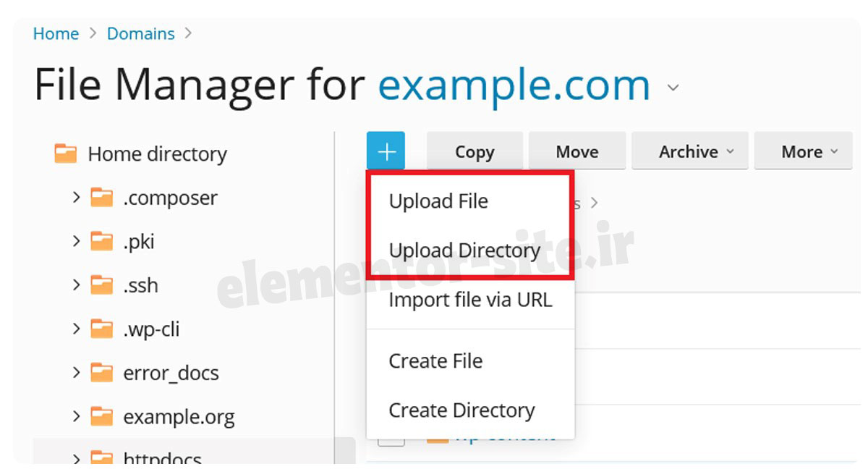Choose Upload File from the menu
This screenshot has width=868, height=472.
click(438, 201)
